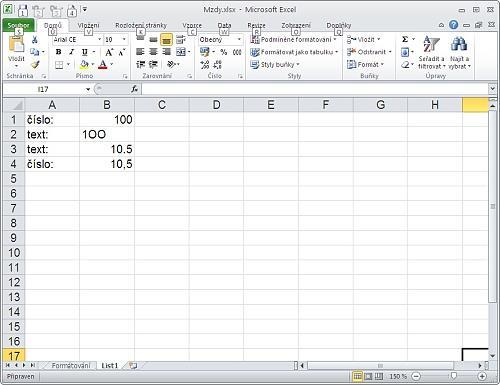Image resolution: width=500 pixels, height=385 pixels.
Task: Select cell B2 containing 1OO
Action: pos(107,134)
